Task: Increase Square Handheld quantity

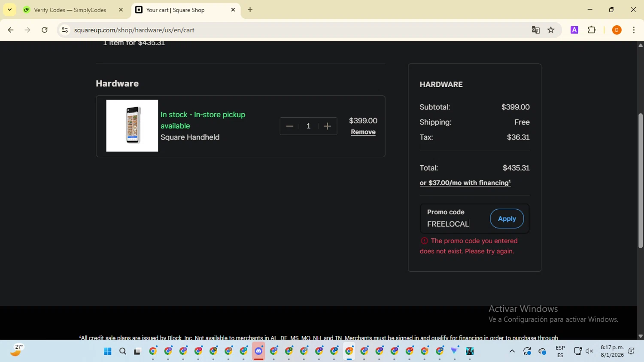Action: (x=327, y=126)
